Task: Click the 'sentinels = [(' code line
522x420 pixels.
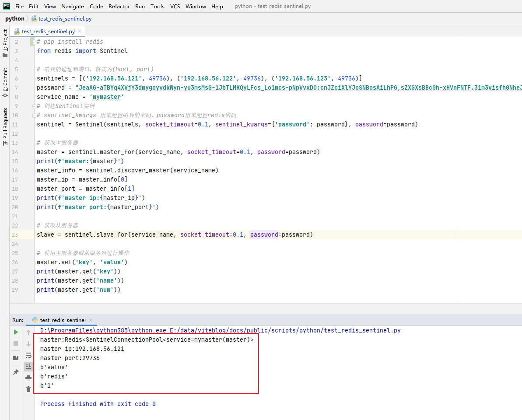Action: click(199, 79)
